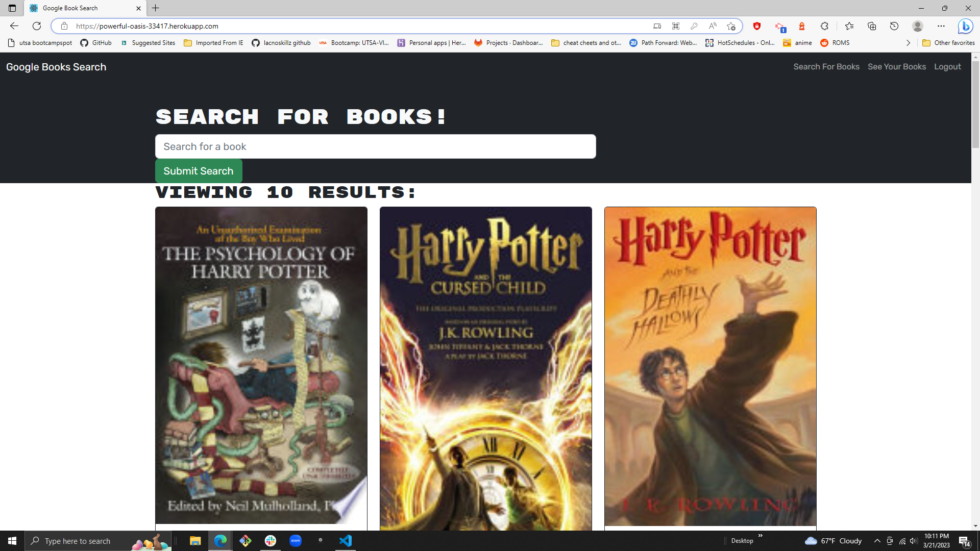Launch Visual Studio Code from the taskbar

346,541
